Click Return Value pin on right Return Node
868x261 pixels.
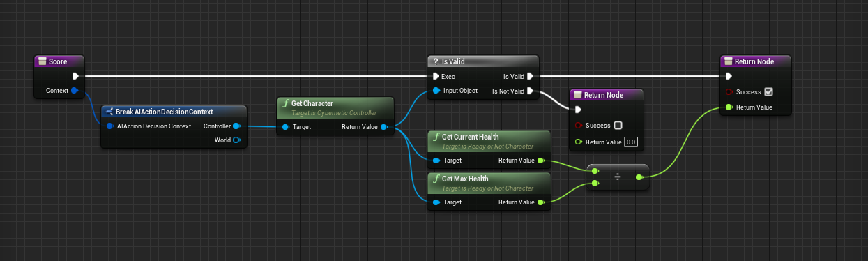point(729,107)
